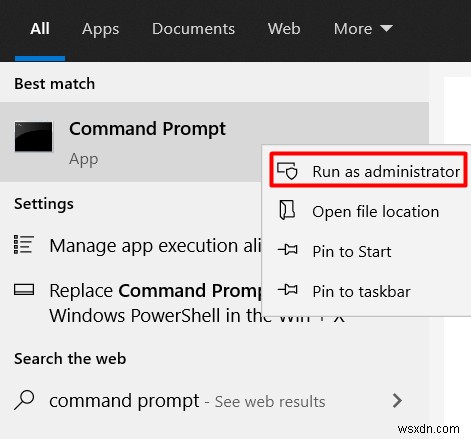
Task: Click the list icon for Manage app execution
Action: [x=24, y=244]
